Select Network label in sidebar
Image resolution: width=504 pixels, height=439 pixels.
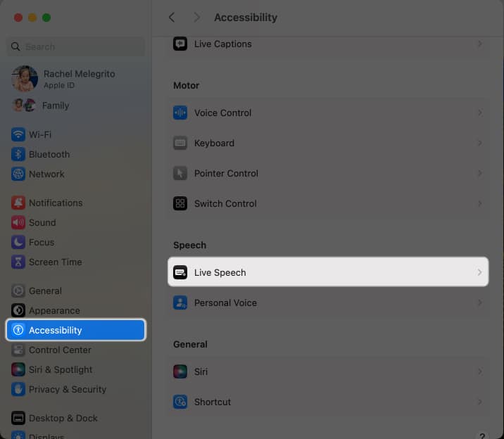click(x=46, y=174)
